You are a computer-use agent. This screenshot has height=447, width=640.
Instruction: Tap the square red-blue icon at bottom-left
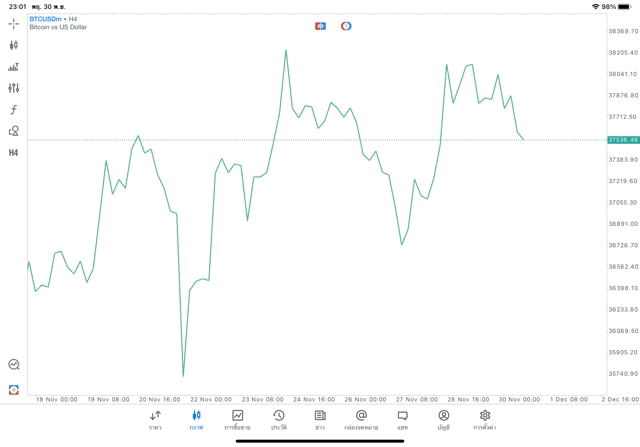(x=14, y=389)
